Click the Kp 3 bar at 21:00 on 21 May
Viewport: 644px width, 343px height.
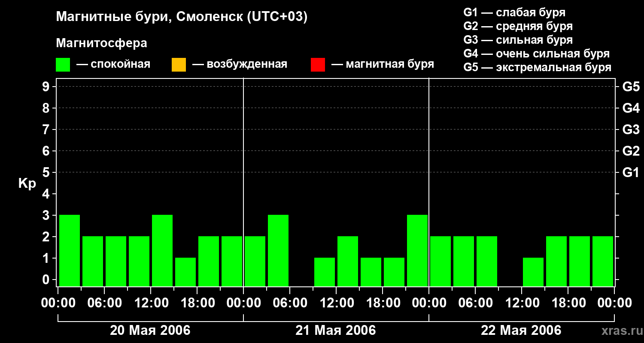(x=417, y=250)
